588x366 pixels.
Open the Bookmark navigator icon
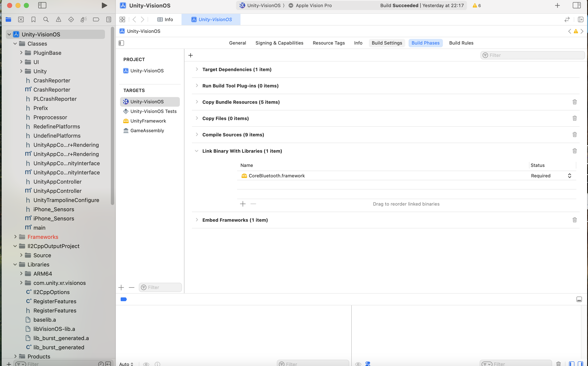tap(33, 20)
